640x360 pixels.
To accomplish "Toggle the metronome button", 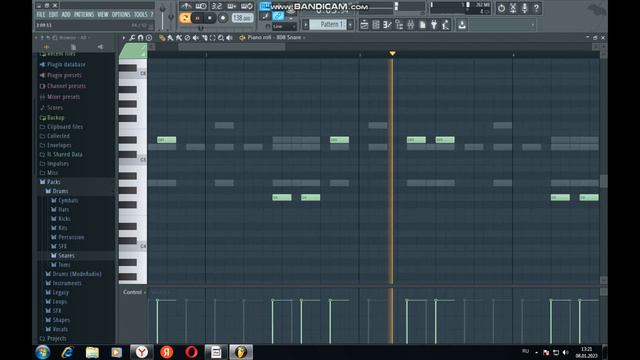I will pos(186,6).
